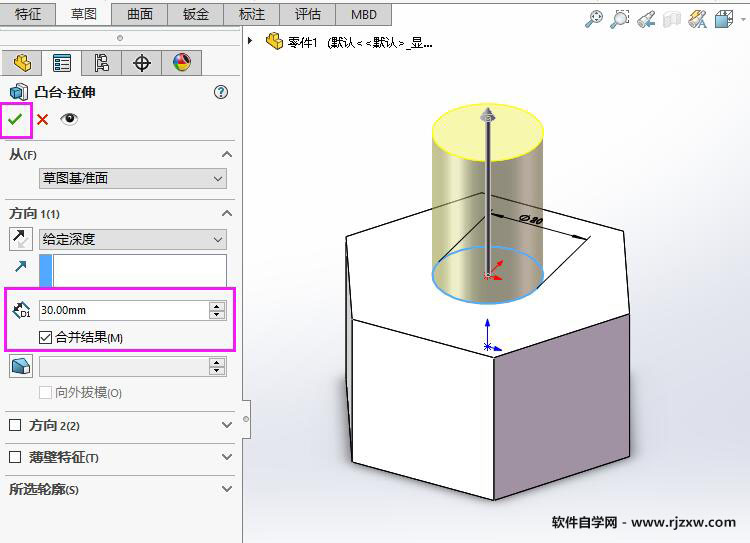750x543 pixels.
Task: Toggle the 向外拔模(O) checkbox
Action: [45, 393]
